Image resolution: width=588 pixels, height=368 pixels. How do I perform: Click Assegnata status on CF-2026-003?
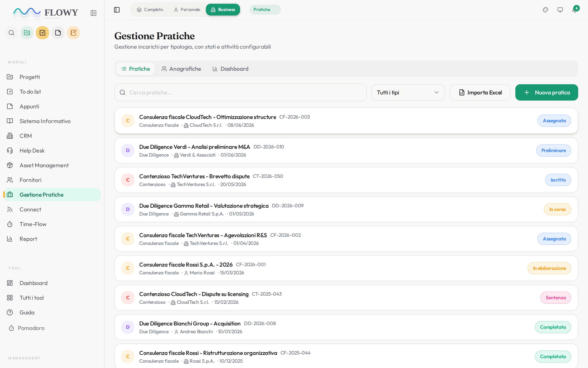pos(554,121)
